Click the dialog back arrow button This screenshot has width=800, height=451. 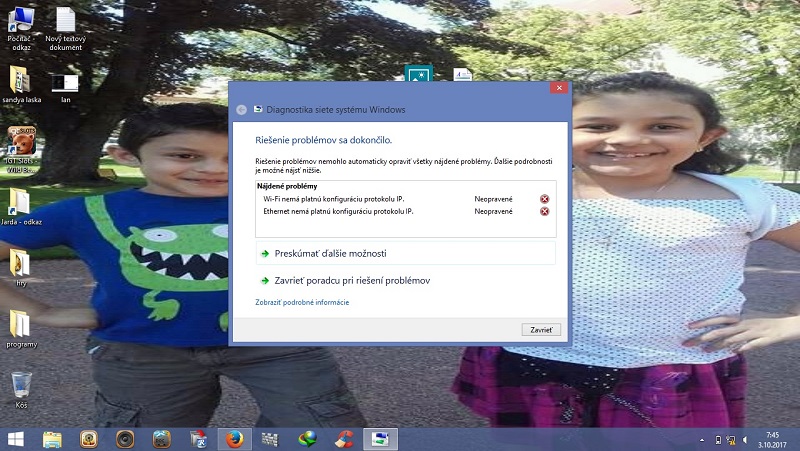(x=241, y=109)
